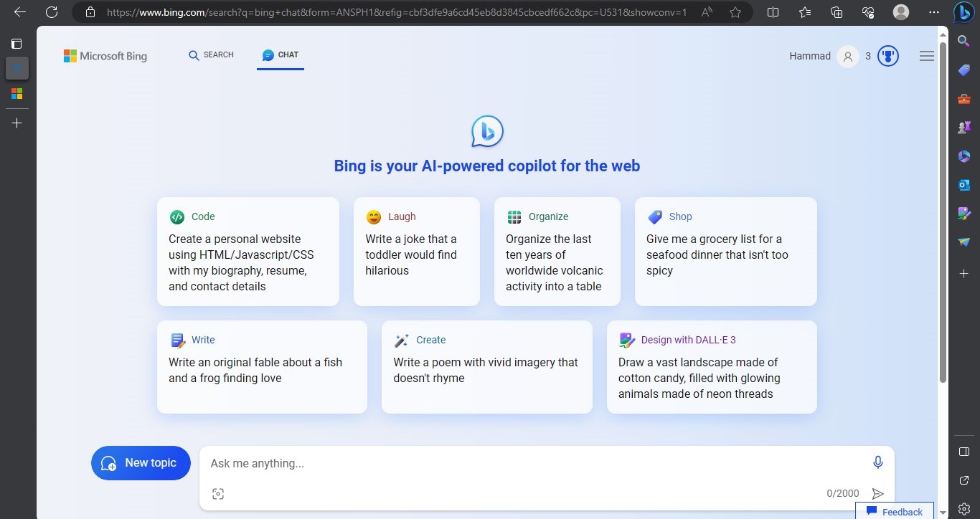Select the Microsoft tab in the vertical tabs
980x519 pixels.
coord(17,93)
